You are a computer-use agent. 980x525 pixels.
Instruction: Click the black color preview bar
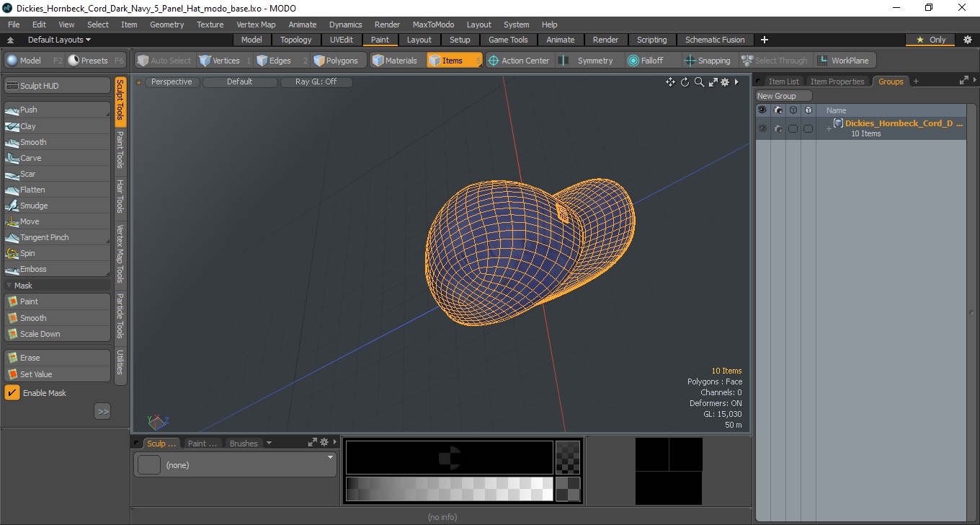449,457
